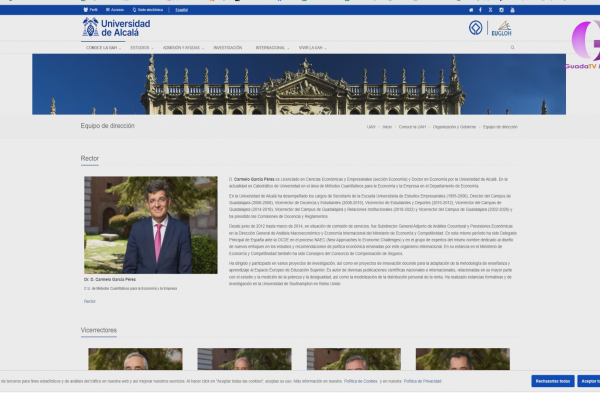The width and height of the screenshot is (600, 400).
Task: Open the Sede electrónica link
Action: (148, 10)
